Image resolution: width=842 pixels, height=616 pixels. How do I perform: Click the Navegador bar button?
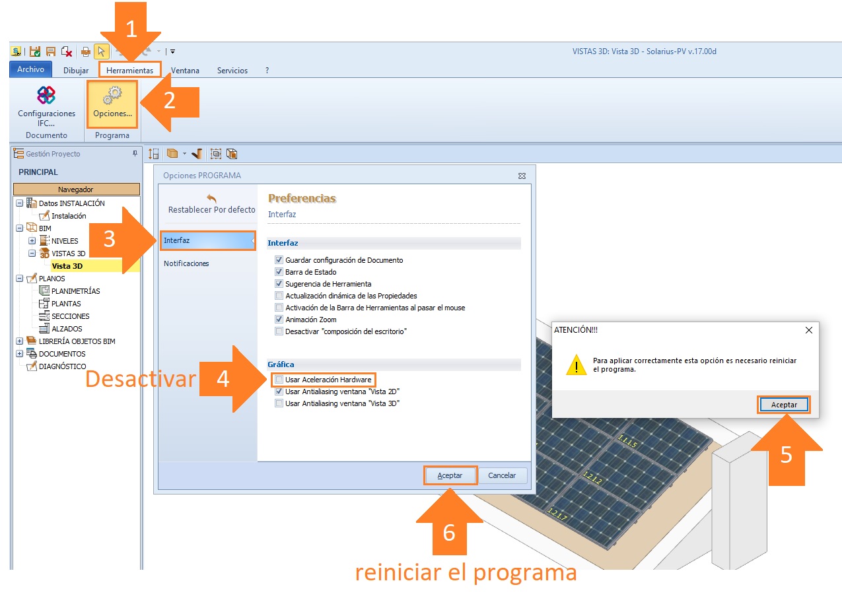click(76, 189)
